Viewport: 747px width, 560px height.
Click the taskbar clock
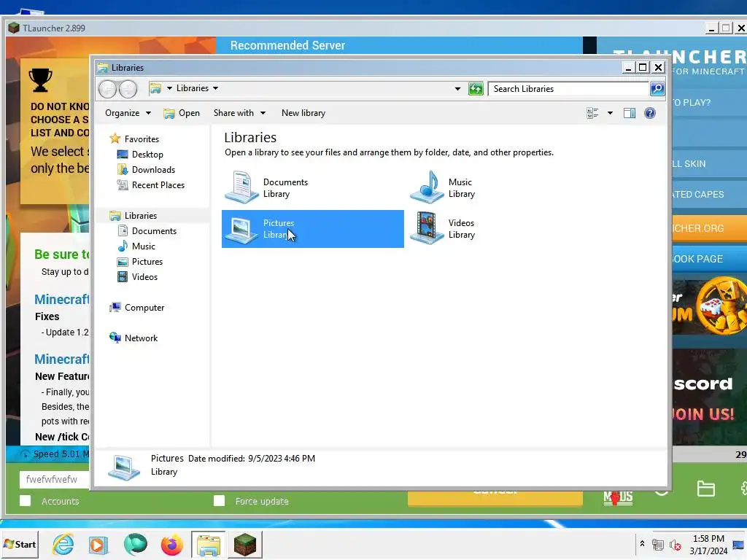708,545
